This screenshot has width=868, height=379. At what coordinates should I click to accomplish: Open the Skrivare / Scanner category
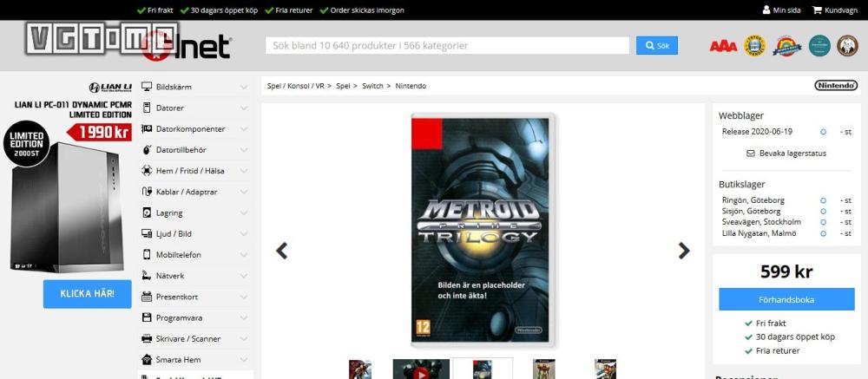pos(188,338)
